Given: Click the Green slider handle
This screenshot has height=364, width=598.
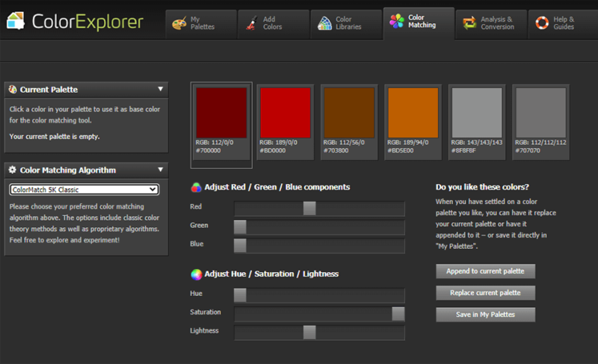Looking at the screenshot, I should point(240,226).
